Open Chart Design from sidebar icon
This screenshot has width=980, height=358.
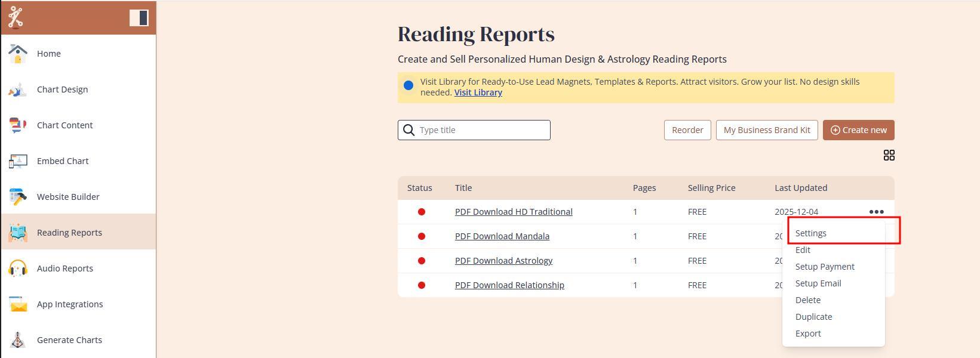tap(18, 89)
